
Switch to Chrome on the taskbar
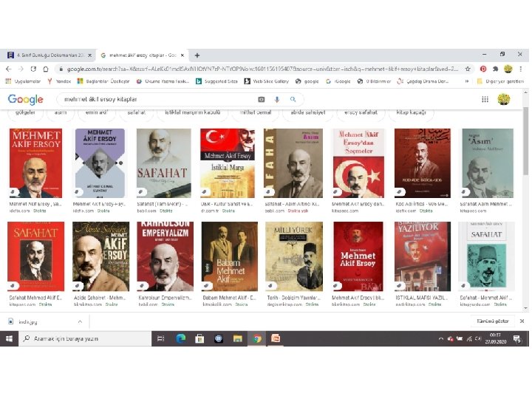(x=257, y=338)
